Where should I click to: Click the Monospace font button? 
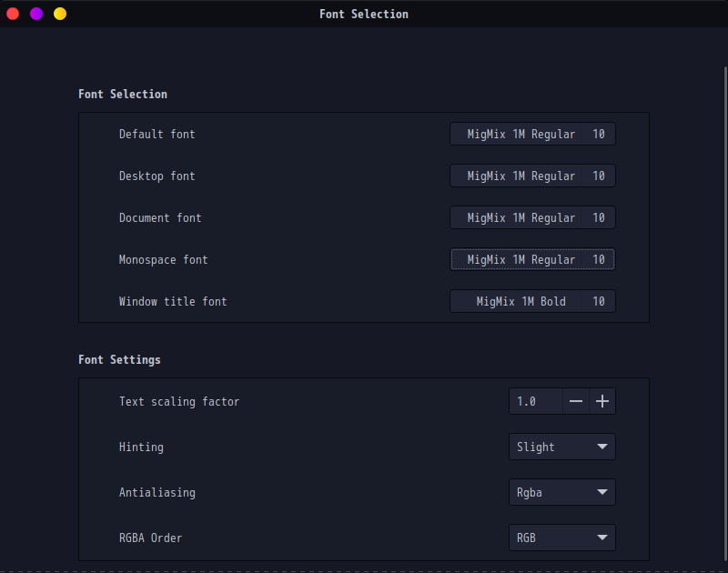[532, 259]
